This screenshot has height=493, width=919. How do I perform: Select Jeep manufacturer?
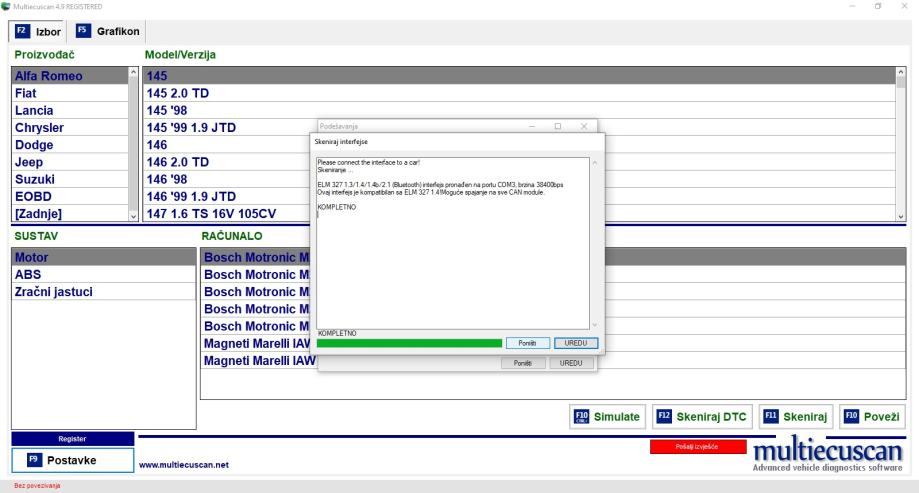(70, 162)
